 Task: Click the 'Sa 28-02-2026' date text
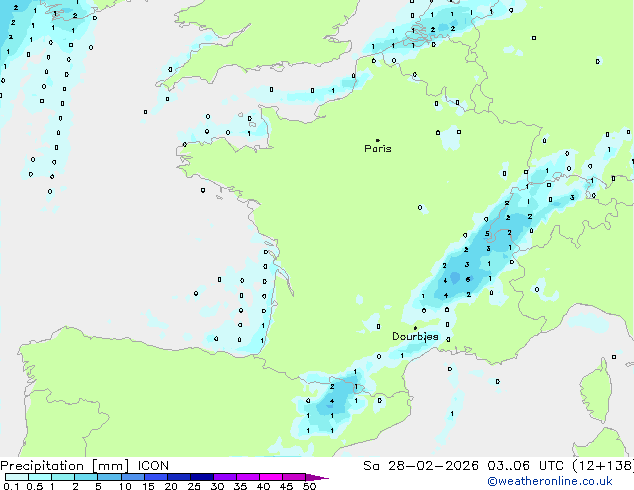pyautogui.click(x=421, y=466)
